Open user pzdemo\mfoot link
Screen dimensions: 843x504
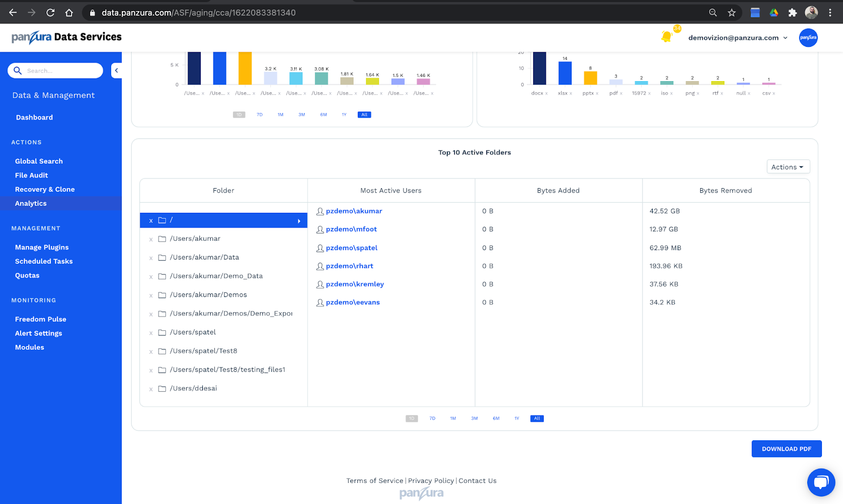coord(351,229)
